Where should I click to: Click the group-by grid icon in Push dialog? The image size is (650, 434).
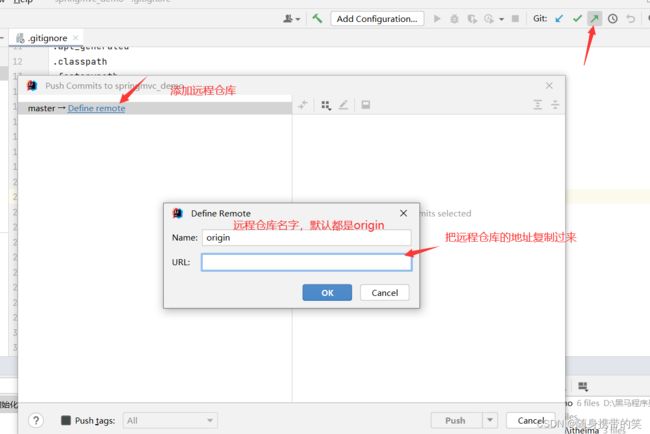tap(326, 105)
